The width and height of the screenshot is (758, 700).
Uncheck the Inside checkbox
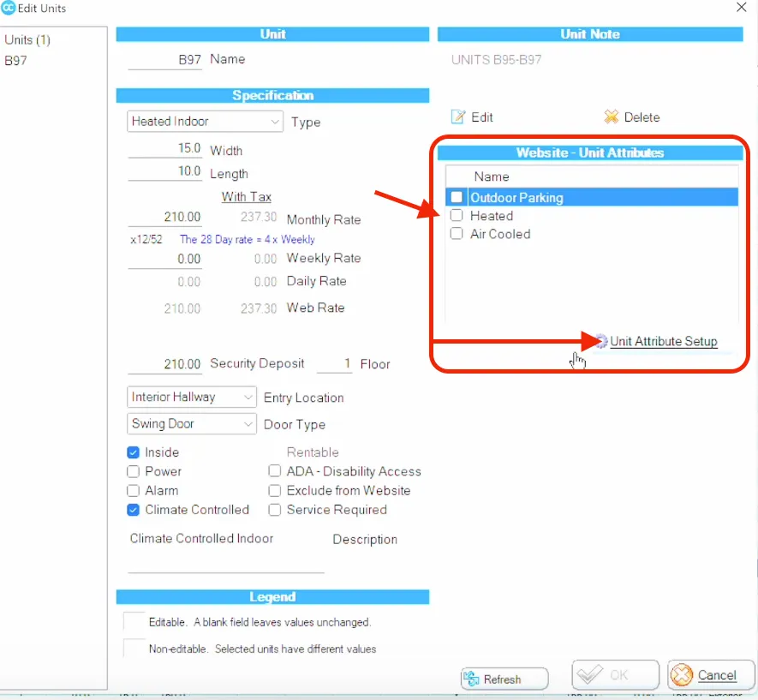click(133, 452)
